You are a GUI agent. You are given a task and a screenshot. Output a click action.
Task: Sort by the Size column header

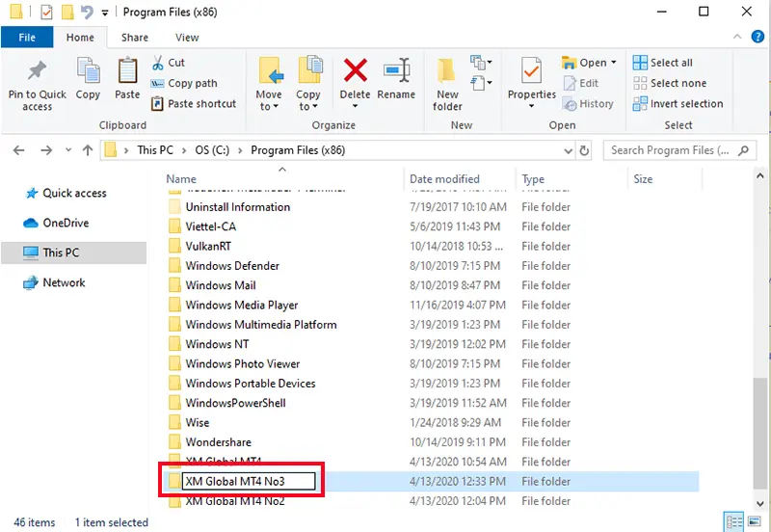[643, 179]
